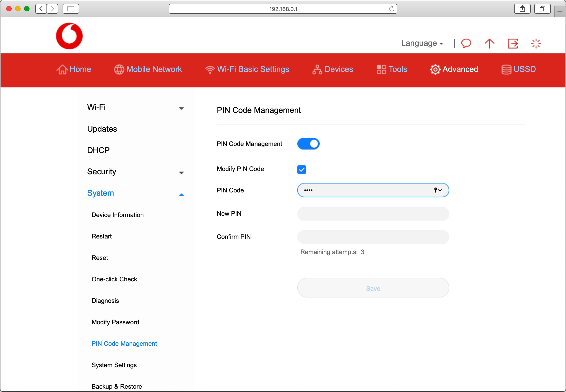Open the Language dropdown
566x392 pixels.
pyautogui.click(x=422, y=43)
